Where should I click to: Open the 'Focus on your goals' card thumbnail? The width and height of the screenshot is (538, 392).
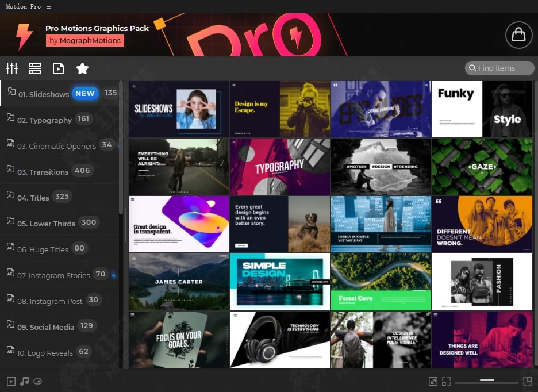click(179, 340)
